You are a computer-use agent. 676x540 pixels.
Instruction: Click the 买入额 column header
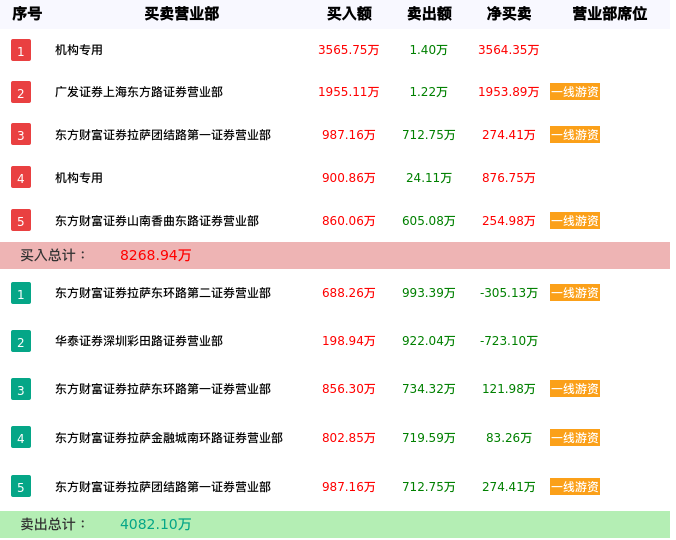(349, 14)
